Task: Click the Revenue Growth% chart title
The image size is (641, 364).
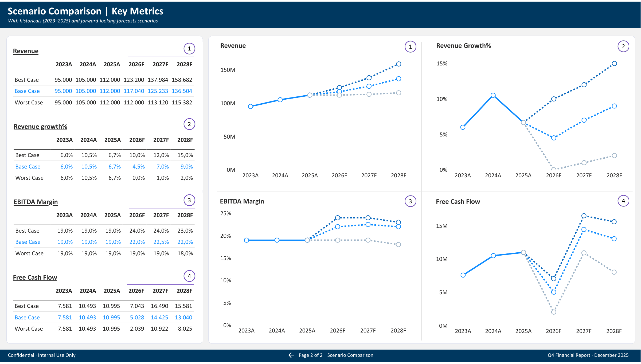Action: [464, 46]
